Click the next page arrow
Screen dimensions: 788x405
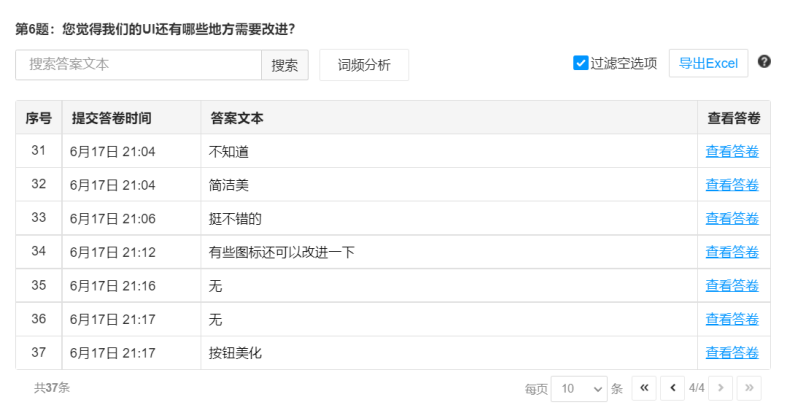pos(720,387)
